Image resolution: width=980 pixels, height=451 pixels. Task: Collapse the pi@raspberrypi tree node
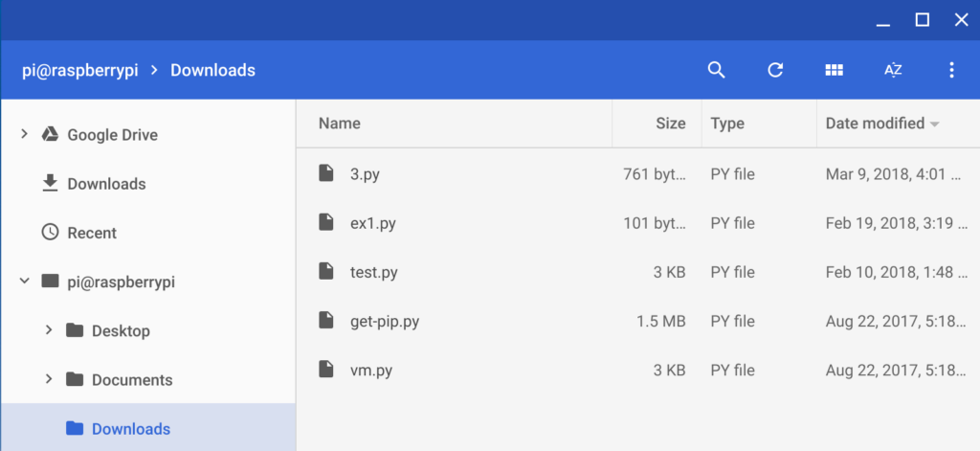tap(24, 282)
